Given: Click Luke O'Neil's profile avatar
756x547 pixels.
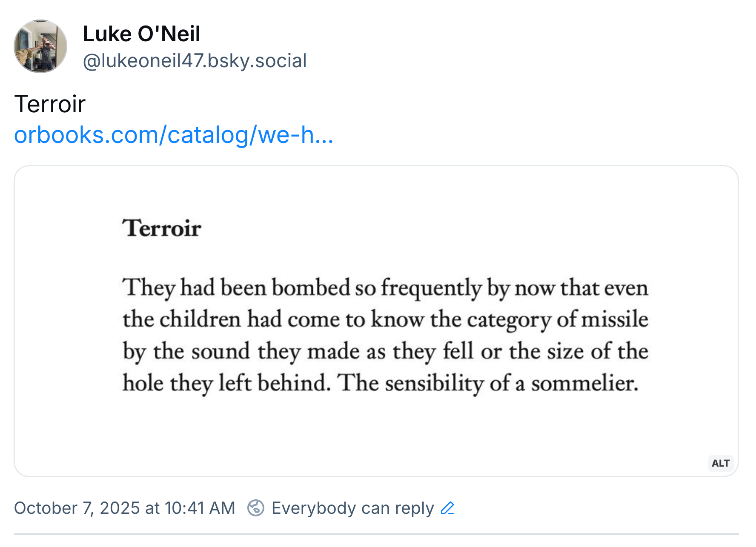Looking at the screenshot, I should point(40,46).
